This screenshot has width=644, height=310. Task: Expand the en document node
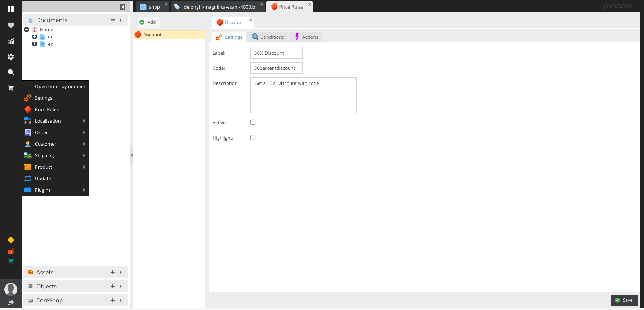pos(35,44)
